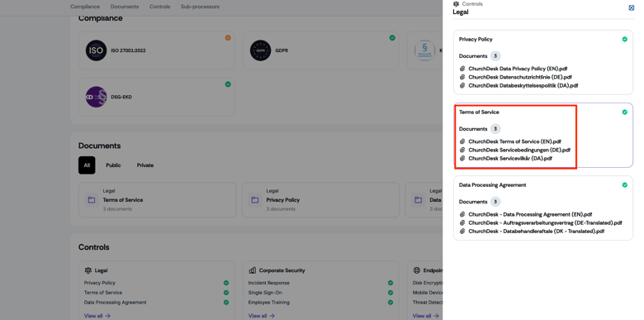
Task: Click the Privacy Policy heading in side panel
Action: tap(476, 40)
